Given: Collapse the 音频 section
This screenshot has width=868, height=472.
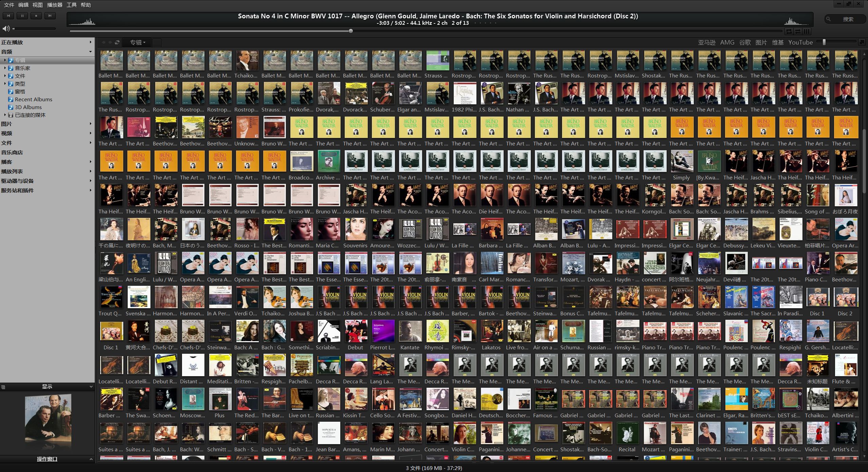Looking at the screenshot, I should [47, 52].
